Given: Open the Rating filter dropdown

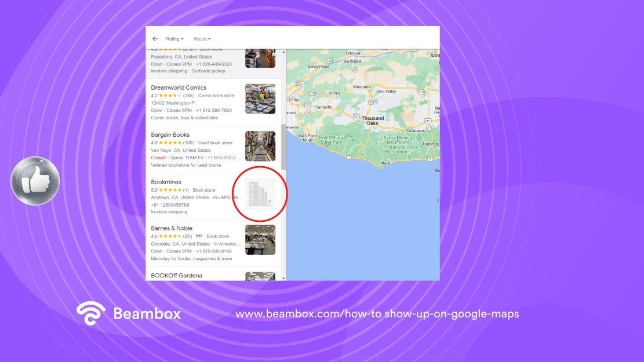Looking at the screenshot, I should click(x=174, y=39).
